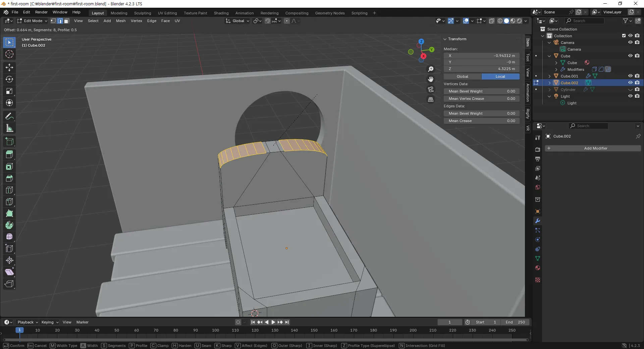This screenshot has height=349, width=644.
Task: Select the Poly Build tool
Action: pyautogui.click(x=9, y=213)
